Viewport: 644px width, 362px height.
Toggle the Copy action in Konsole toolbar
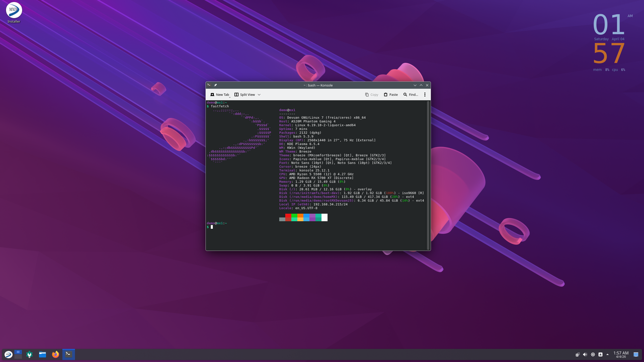pyautogui.click(x=372, y=95)
